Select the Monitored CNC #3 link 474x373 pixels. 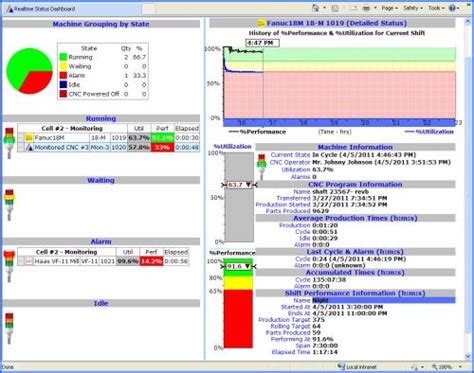click(x=61, y=147)
